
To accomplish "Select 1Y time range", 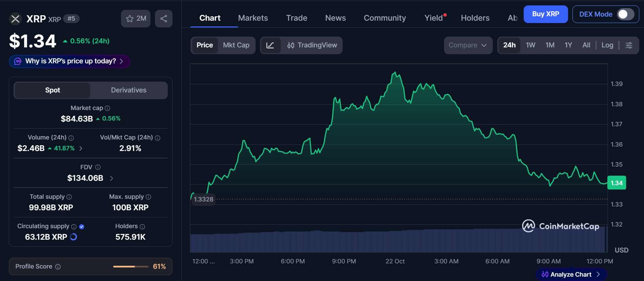I will tap(568, 45).
